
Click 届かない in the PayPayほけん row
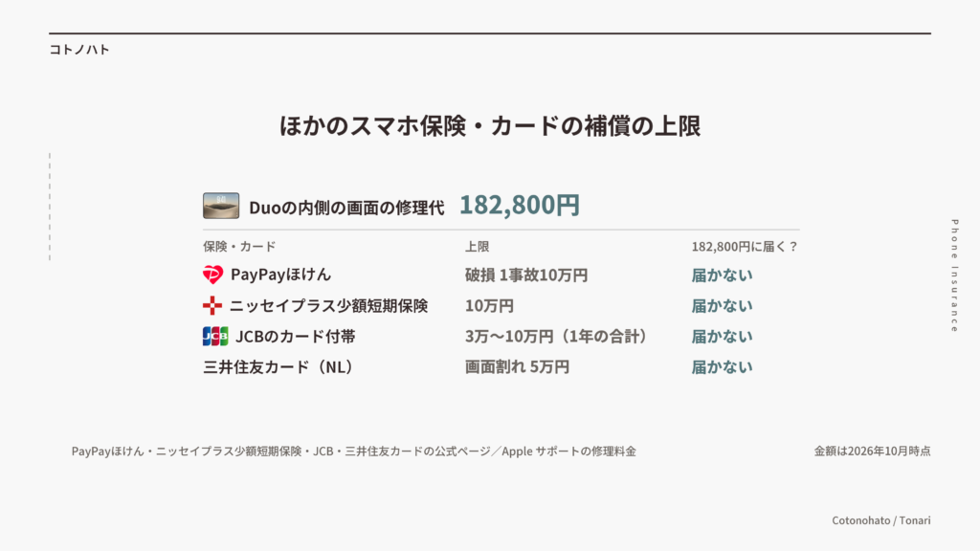pyautogui.click(x=722, y=275)
